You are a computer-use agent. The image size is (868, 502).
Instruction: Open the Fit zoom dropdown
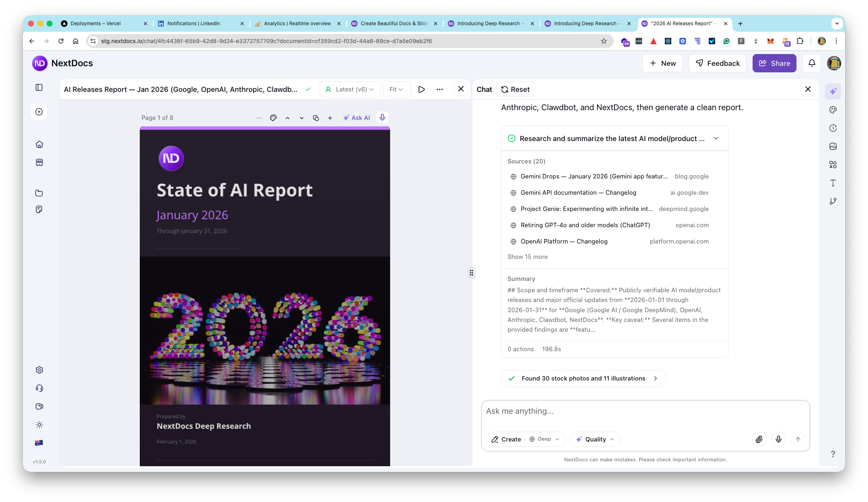[x=396, y=89]
